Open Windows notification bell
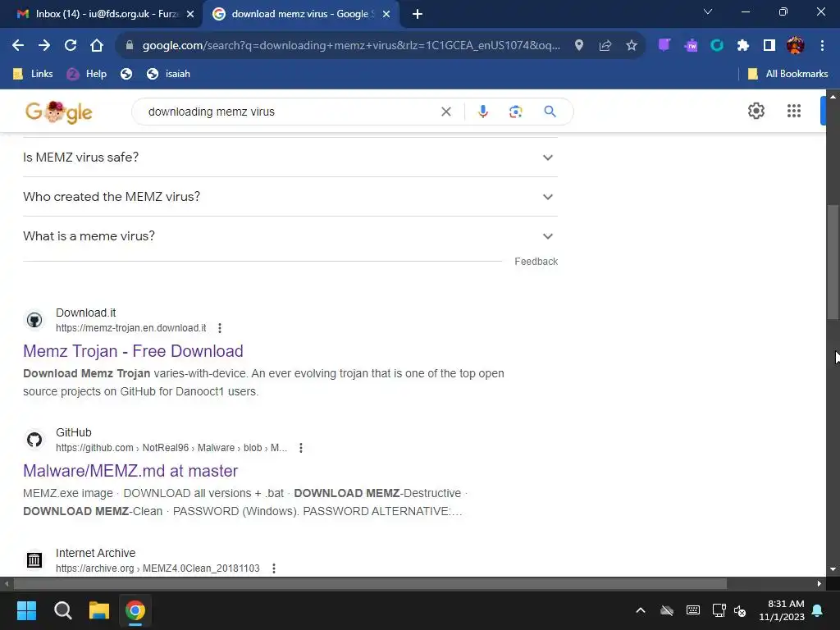The width and height of the screenshot is (840, 630). coord(818,610)
